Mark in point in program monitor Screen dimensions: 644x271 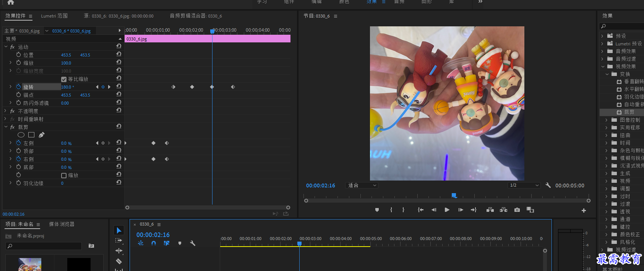click(391, 210)
